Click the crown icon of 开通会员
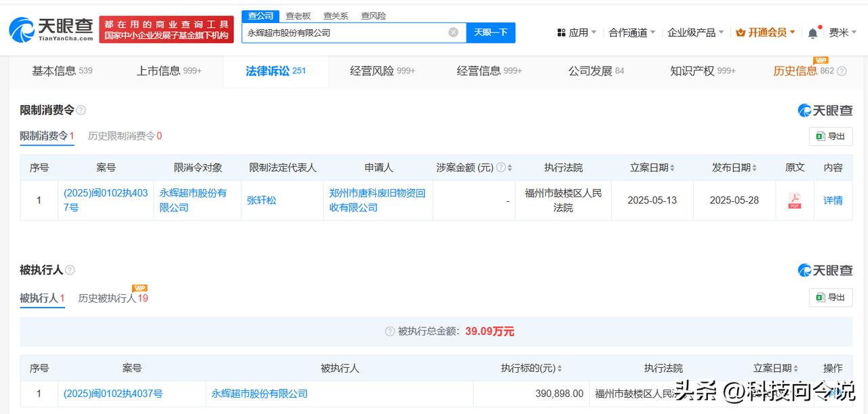Viewport: 868px width, 414px height. 741,33
